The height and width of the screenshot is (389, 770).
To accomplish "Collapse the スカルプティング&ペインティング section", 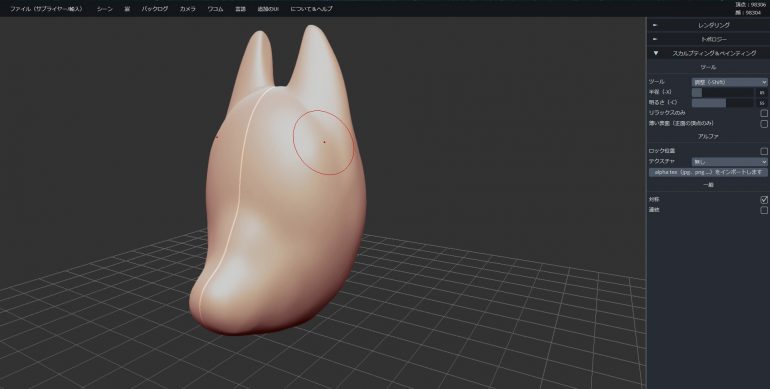I will coord(708,53).
